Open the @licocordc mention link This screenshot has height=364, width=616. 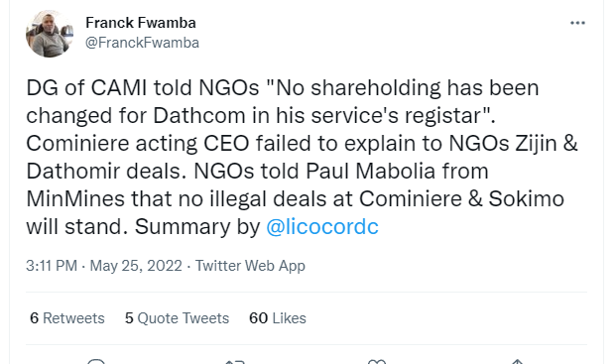tap(322, 226)
